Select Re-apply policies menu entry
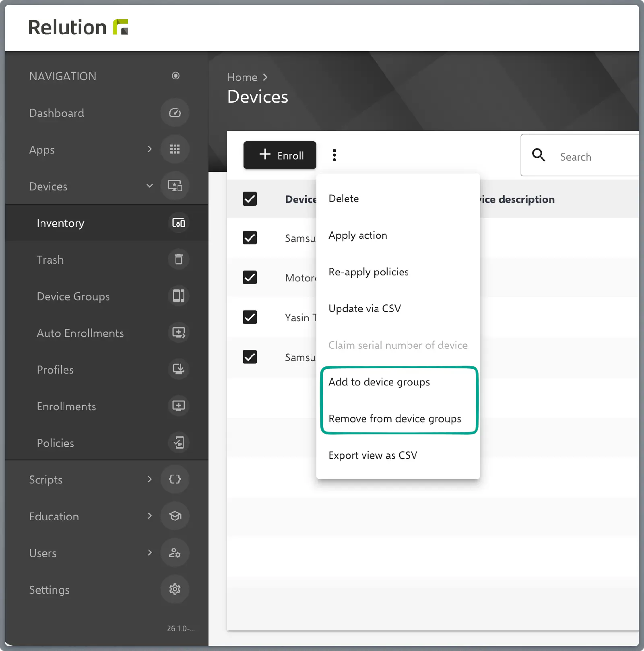This screenshot has width=644, height=651. click(x=398, y=272)
